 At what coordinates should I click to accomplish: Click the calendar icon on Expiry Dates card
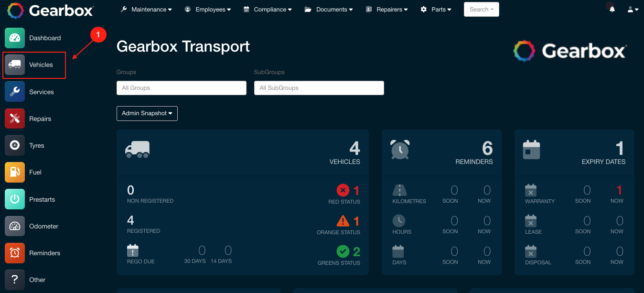click(x=531, y=150)
